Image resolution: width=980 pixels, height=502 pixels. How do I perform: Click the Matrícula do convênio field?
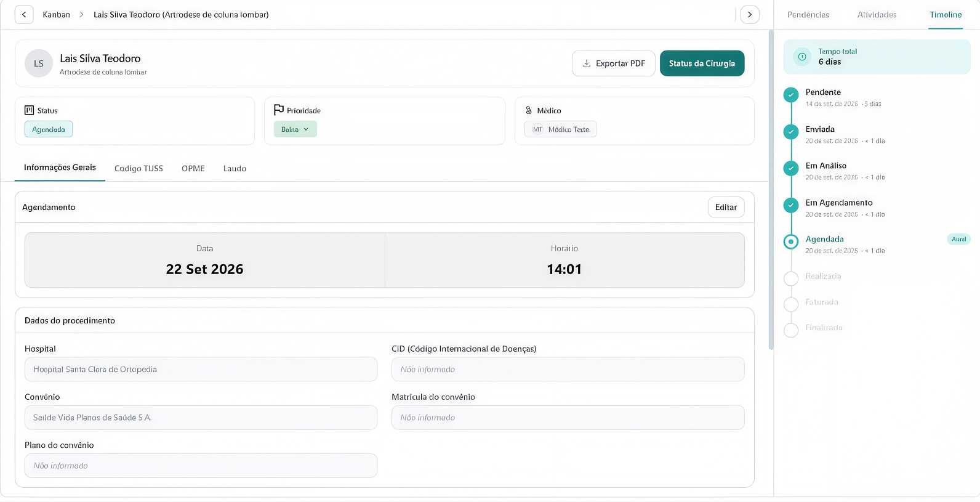click(568, 418)
